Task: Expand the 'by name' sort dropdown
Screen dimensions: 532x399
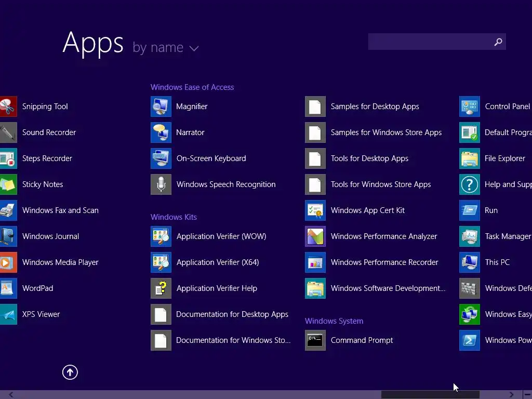Action: tap(165, 47)
